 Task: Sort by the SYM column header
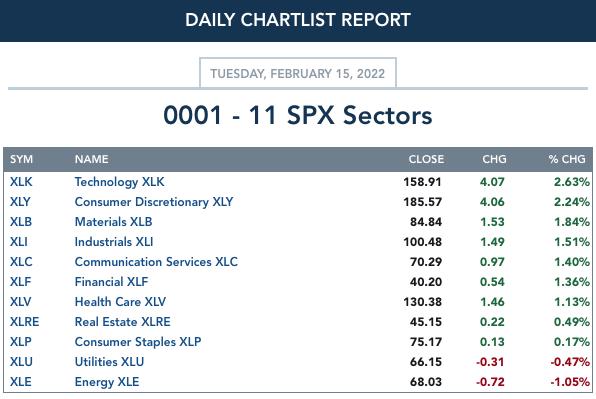point(21,159)
